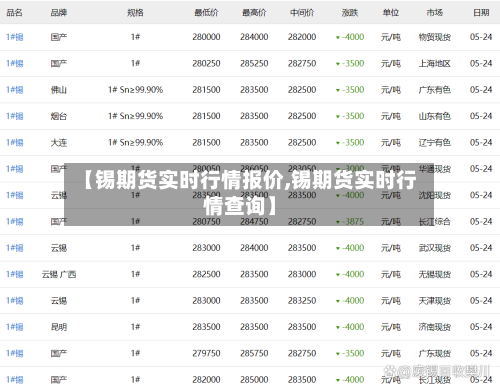Viewport: 500px width, 389px height.
Task: Open the 1#锡 link in the 广东有色 row
Action: 15,90
